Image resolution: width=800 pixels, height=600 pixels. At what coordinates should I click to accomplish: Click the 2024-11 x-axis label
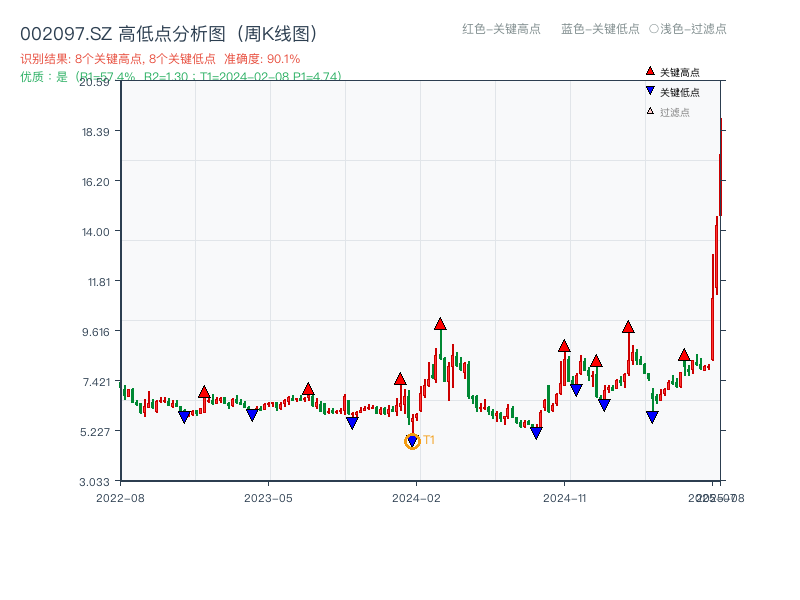click(564, 498)
